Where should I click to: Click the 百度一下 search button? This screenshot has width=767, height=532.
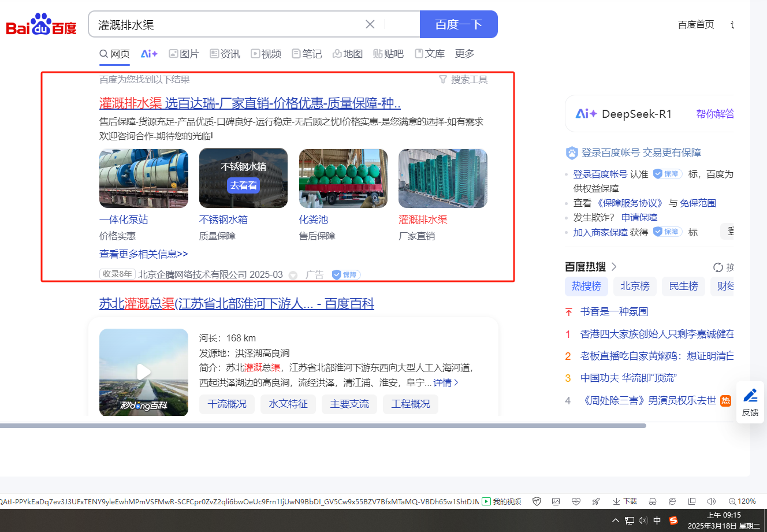click(x=459, y=24)
